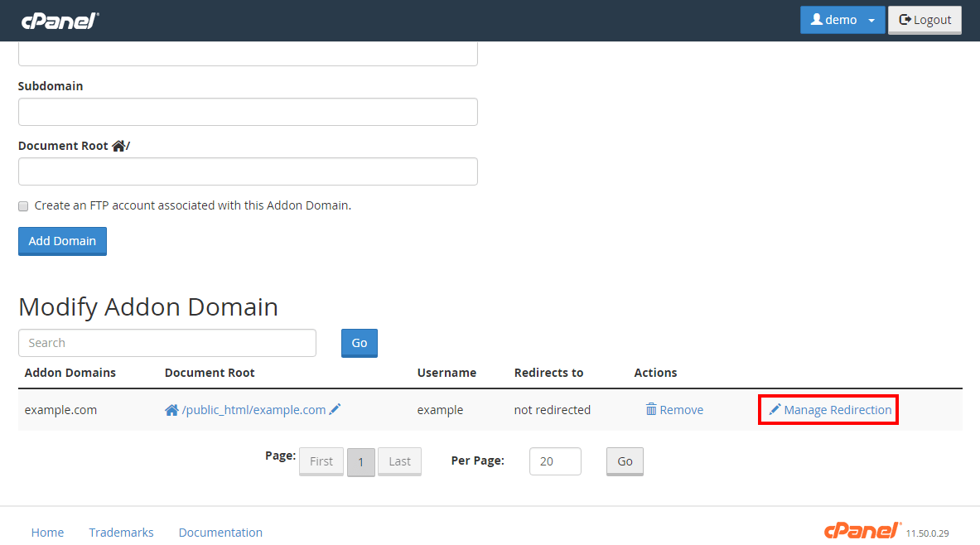Viewport: 980px width, 545px height.
Task: Click the Per Page value field
Action: pyautogui.click(x=555, y=461)
